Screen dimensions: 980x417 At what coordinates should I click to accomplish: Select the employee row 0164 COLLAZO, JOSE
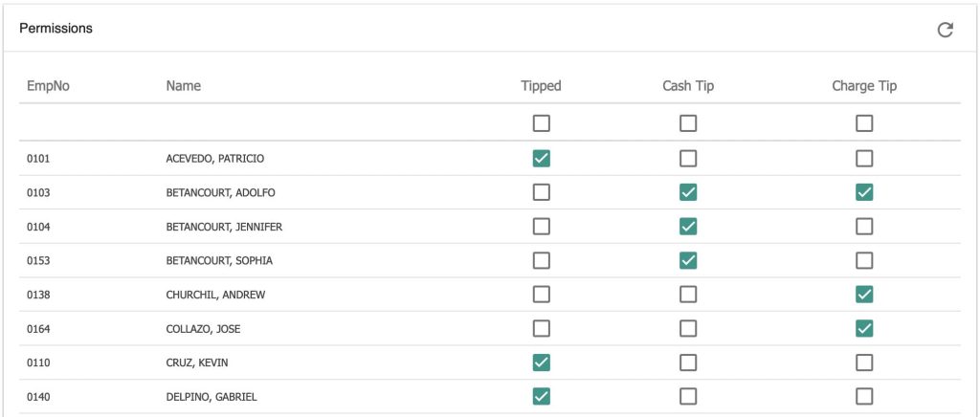[489, 328]
